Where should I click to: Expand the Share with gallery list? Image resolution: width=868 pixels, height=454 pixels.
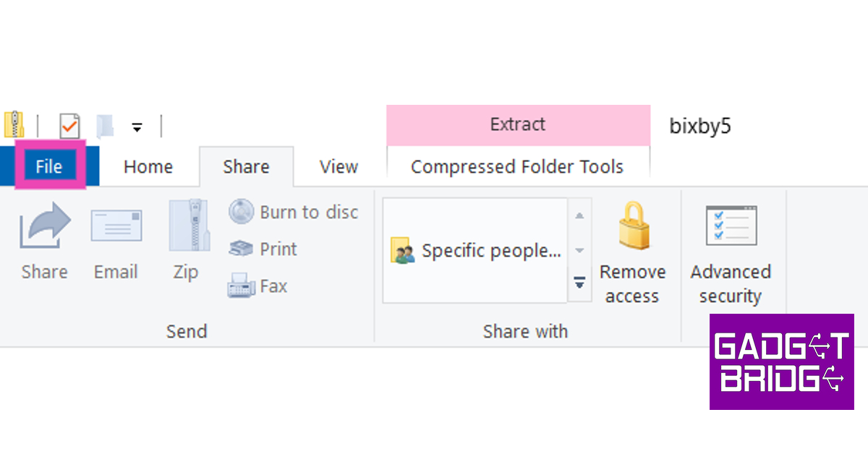pyautogui.click(x=579, y=283)
